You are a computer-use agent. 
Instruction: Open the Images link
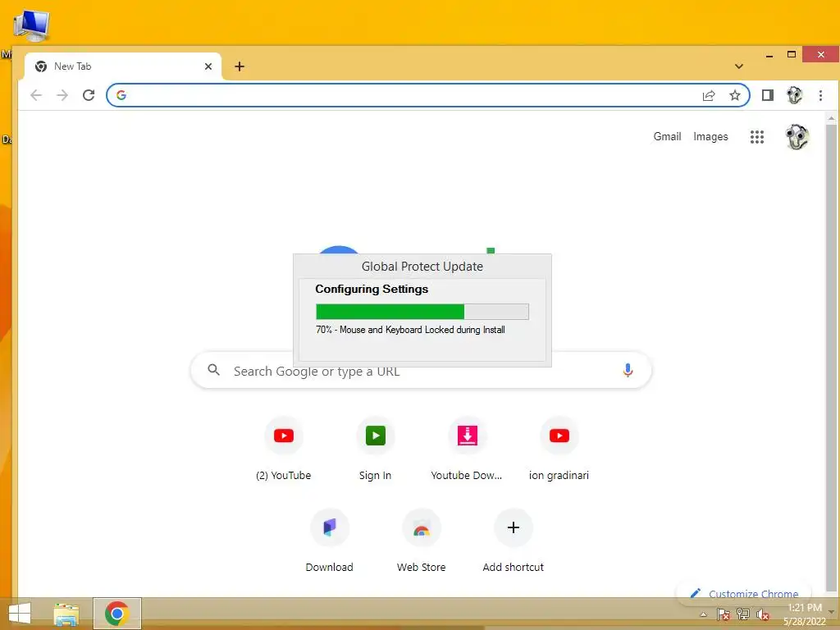point(710,137)
